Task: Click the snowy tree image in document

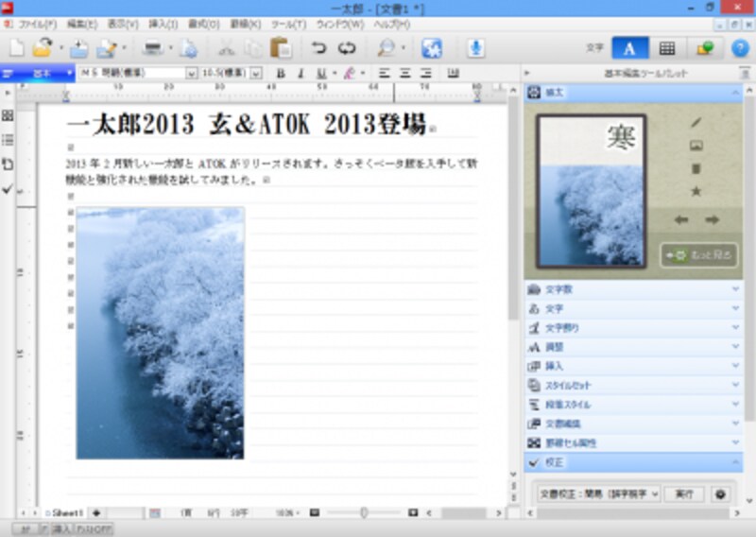Action: point(160,333)
